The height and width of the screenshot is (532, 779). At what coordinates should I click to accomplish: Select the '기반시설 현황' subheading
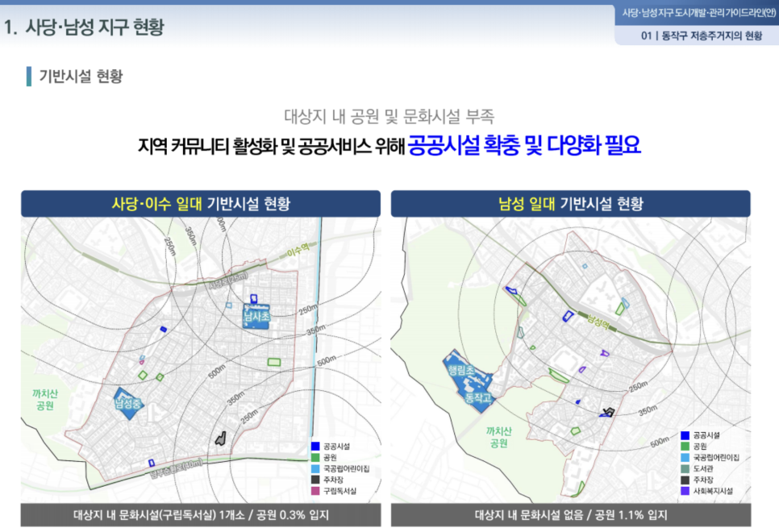pos(81,76)
